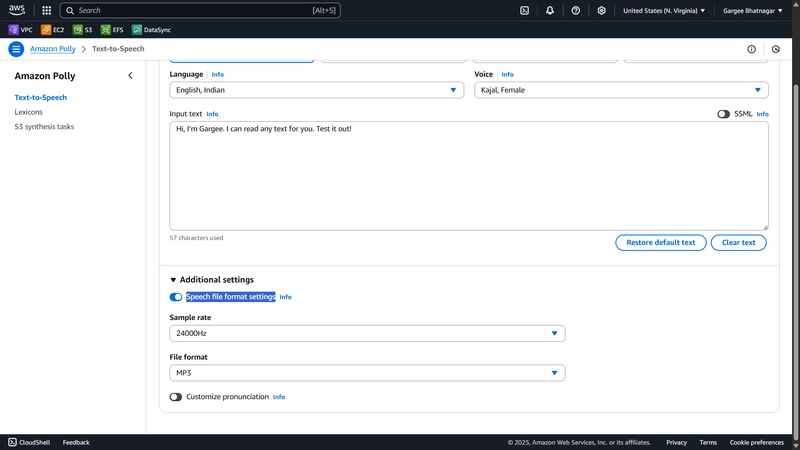Screen dimensions: 800x450
Task: Open the Sample rate dropdown
Action: pyautogui.click(x=367, y=333)
